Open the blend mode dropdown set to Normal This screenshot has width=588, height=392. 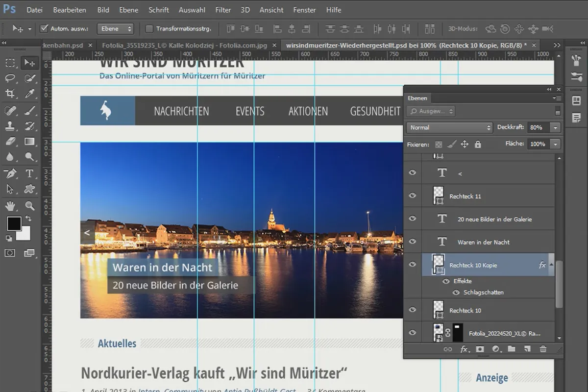tap(449, 127)
